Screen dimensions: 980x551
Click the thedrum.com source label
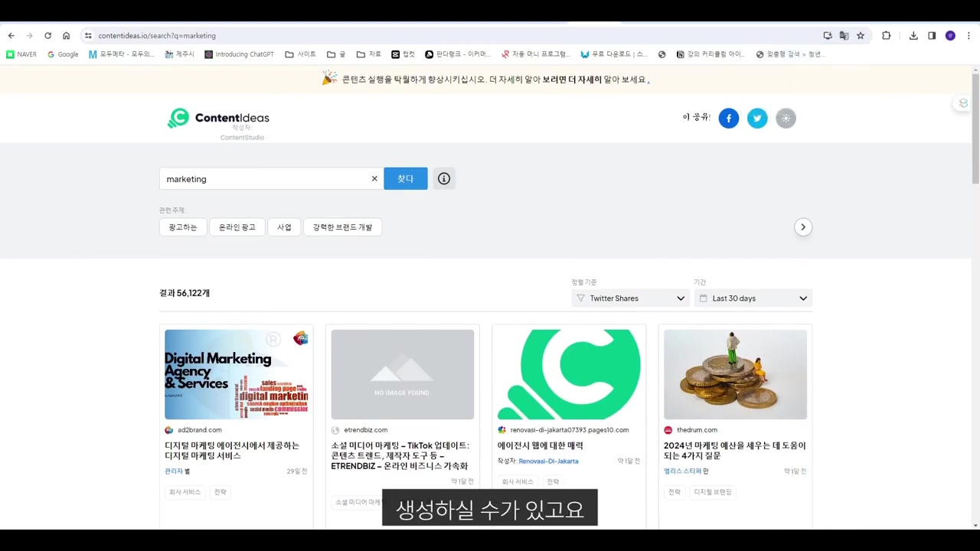[x=697, y=430]
